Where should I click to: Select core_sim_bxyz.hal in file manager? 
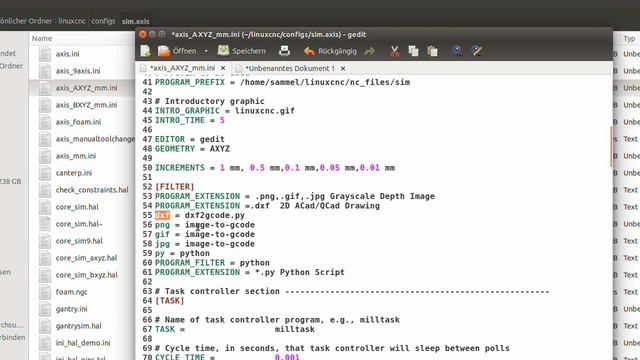pyautogui.click(x=87, y=275)
